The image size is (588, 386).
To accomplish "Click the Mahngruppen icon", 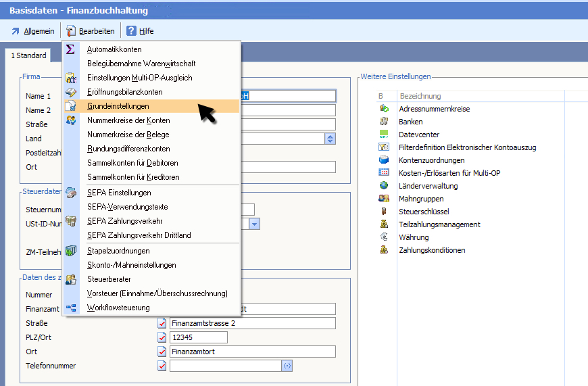I will 384,199.
